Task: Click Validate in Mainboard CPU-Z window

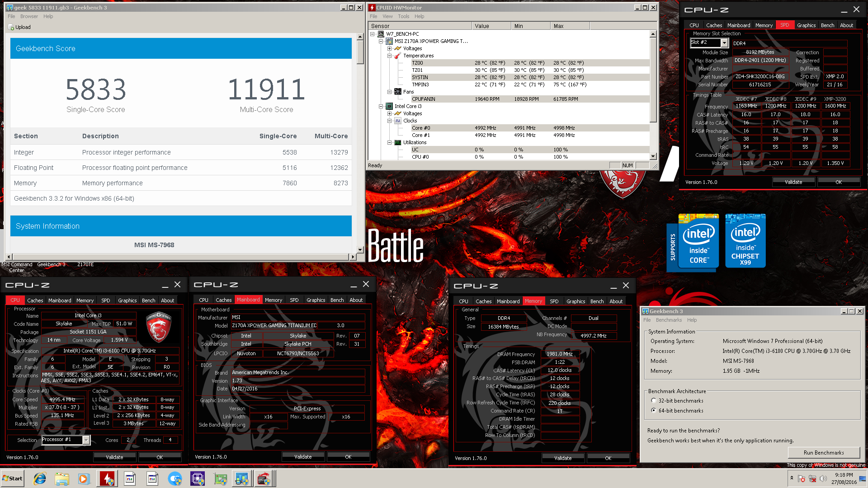Action: tap(303, 457)
